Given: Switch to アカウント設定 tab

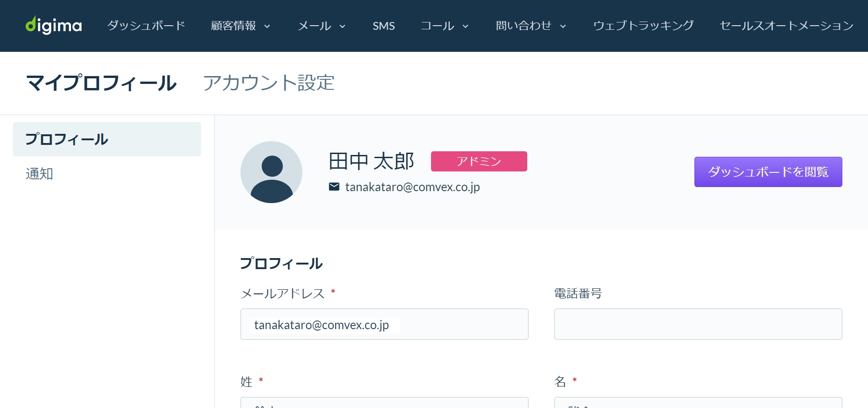Looking at the screenshot, I should pyautogui.click(x=269, y=83).
